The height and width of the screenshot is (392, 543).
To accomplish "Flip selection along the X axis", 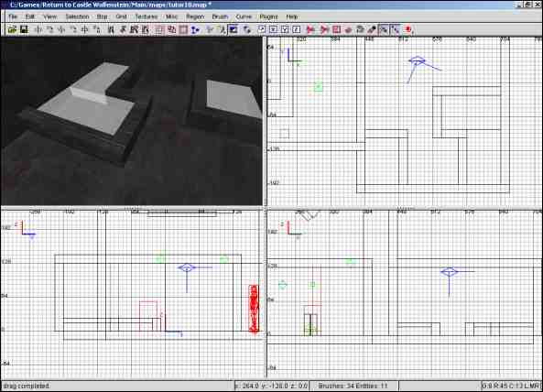I will point(38,30).
